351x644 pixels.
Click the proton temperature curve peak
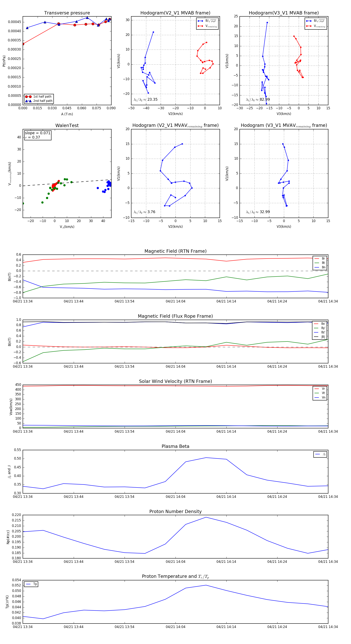(206, 585)
